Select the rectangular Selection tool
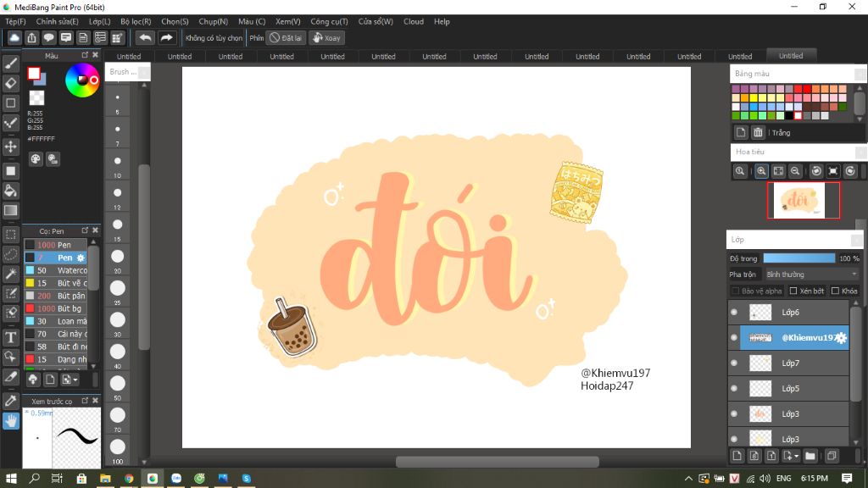Viewport: 868px width, 488px height. (10, 235)
